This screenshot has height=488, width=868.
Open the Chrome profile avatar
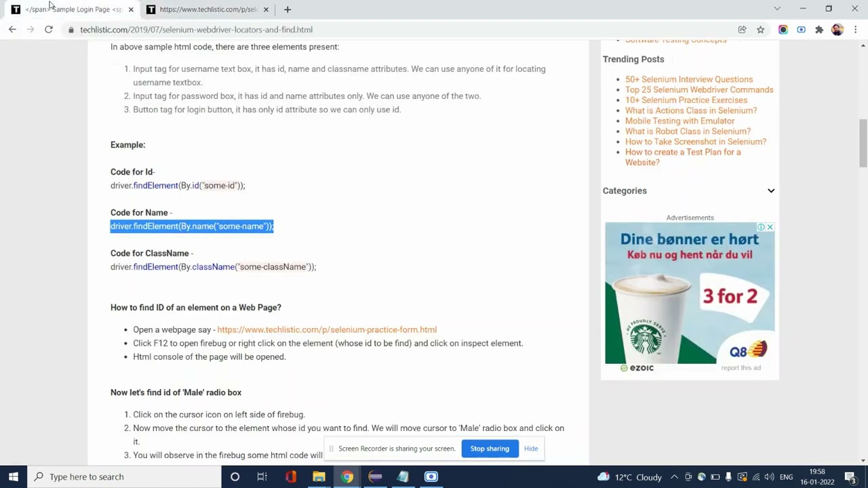837,30
